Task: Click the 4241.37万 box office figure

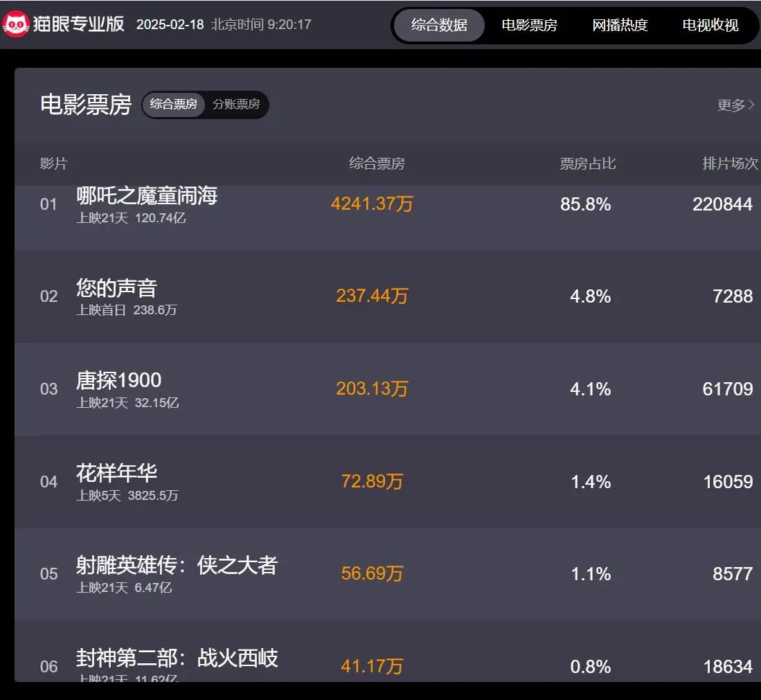Action: tap(372, 204)
